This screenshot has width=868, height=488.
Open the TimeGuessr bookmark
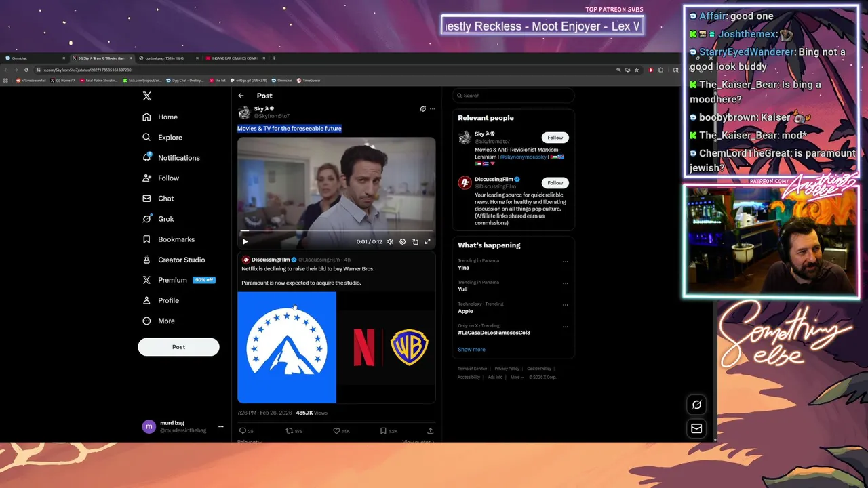click(x=309, y=80)
